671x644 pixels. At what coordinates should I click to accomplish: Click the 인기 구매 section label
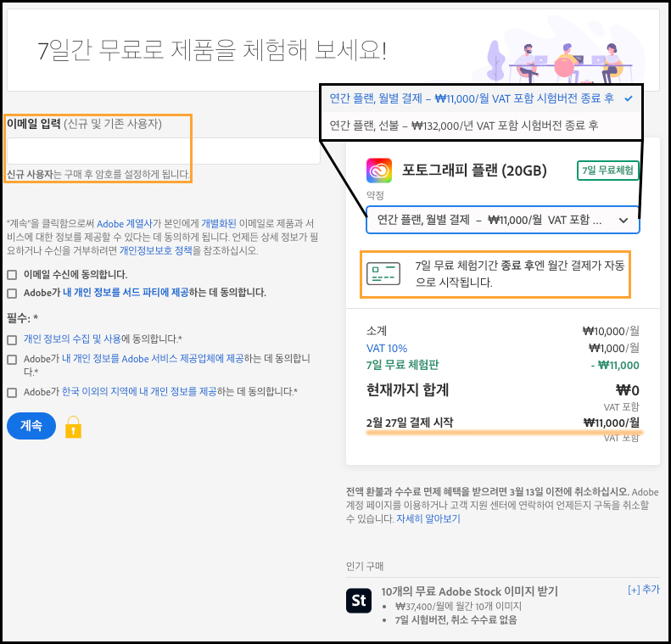pyautogui.click(x=365, y=567)
